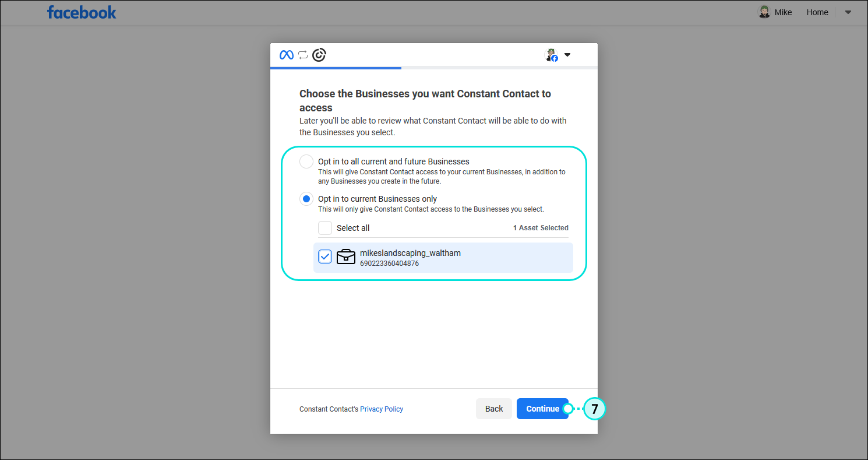The height and width of the screenshot is (460, 868).
Task: Uncheck the mikeslandscaping_waltham checkbox
Action: (x=325, y=257)
